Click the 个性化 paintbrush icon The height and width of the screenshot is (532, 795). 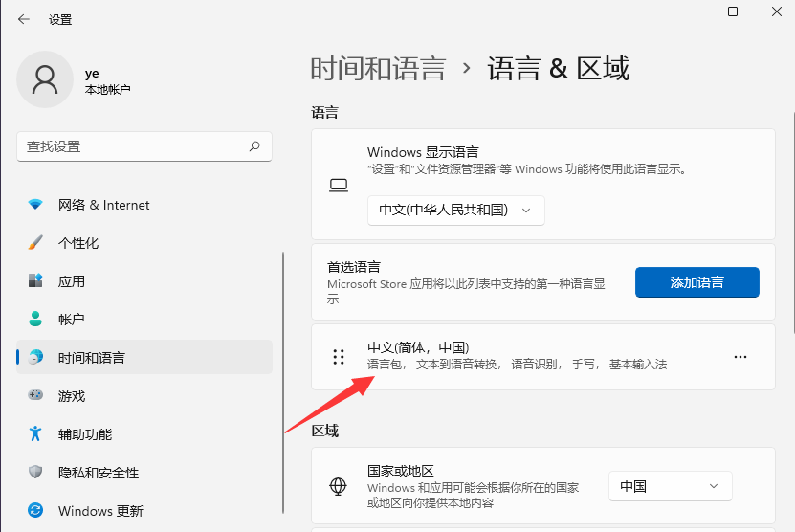(x=35, y=242)
